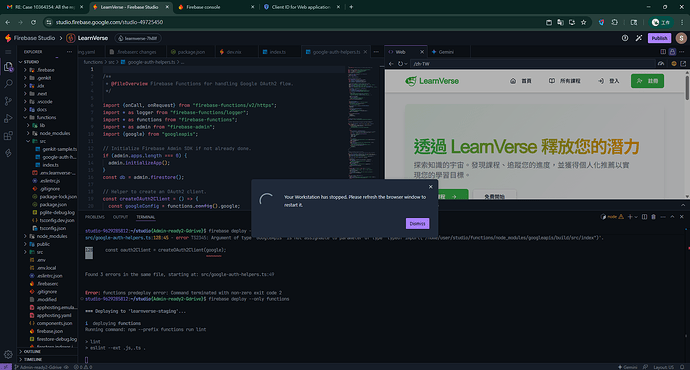The width and height of the screenshot is (690, 370).
Task: Toggle the sidebar hamburger menu button
Action: tap(8, 52)
